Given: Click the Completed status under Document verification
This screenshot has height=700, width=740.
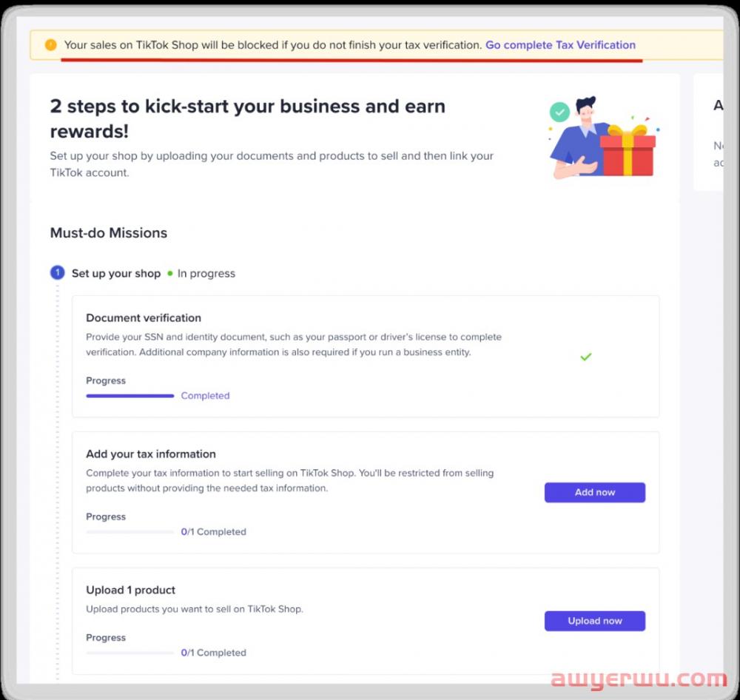Looking at the screenshot, I should pos(205,396).
